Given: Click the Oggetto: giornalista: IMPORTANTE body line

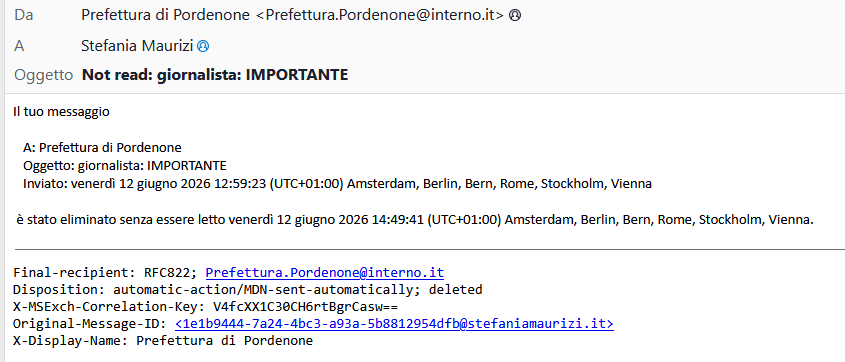Looking at the screenshot, I should (x=125, y=165).
